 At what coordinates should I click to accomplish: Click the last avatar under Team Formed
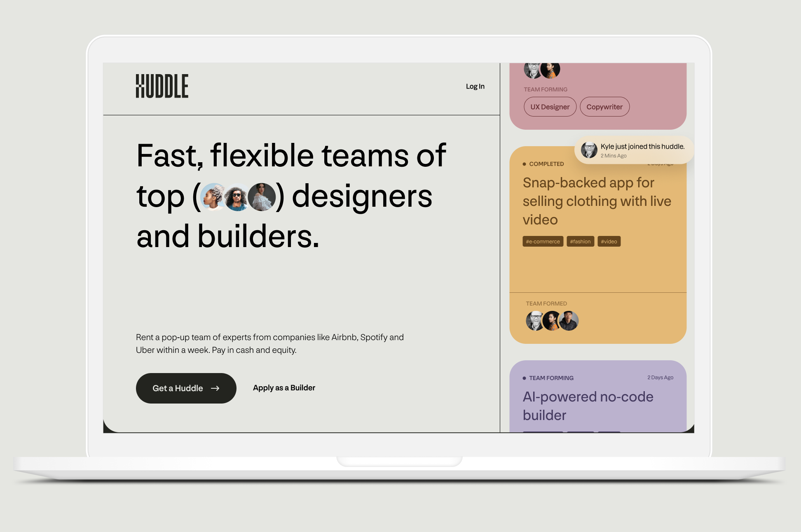point(569,321)
